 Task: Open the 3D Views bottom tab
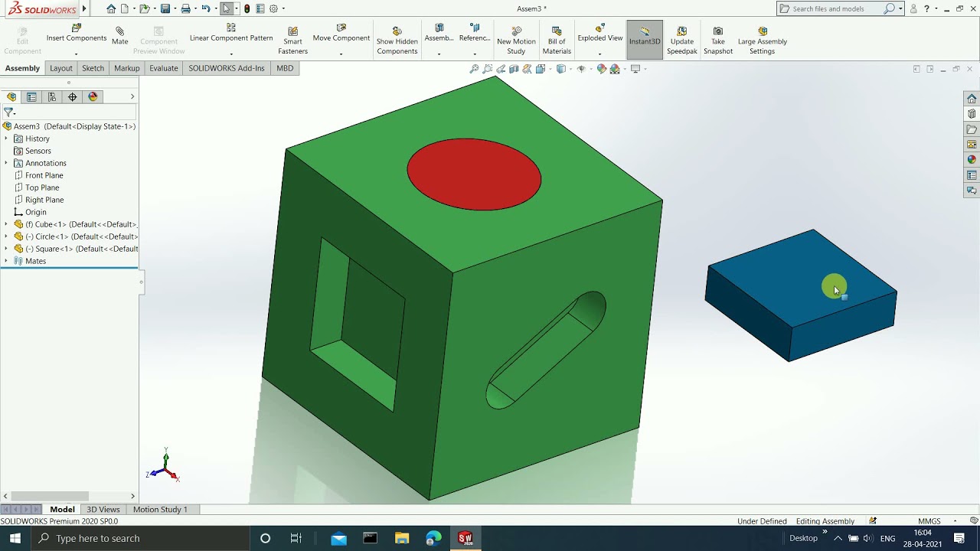(x=103, y=509)
